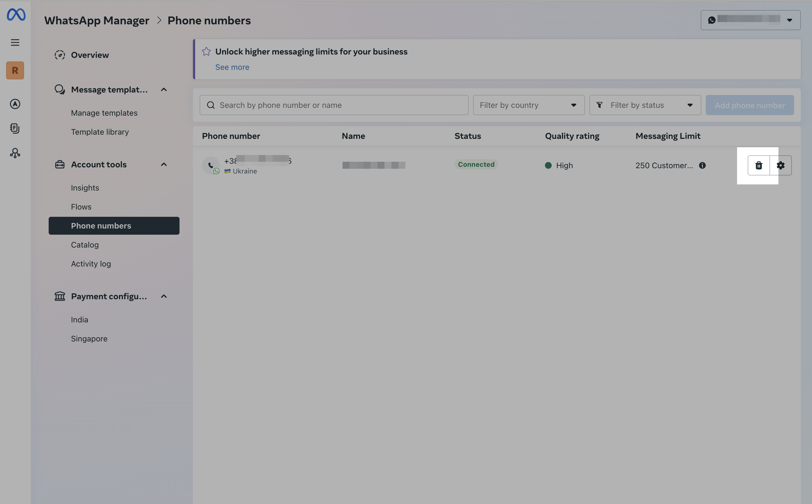Image resolution: width=812 pixels, height=504 pixels.
Task: Click the Message templates chat icon
Action: pyautogui.click(x=60, y=89)
